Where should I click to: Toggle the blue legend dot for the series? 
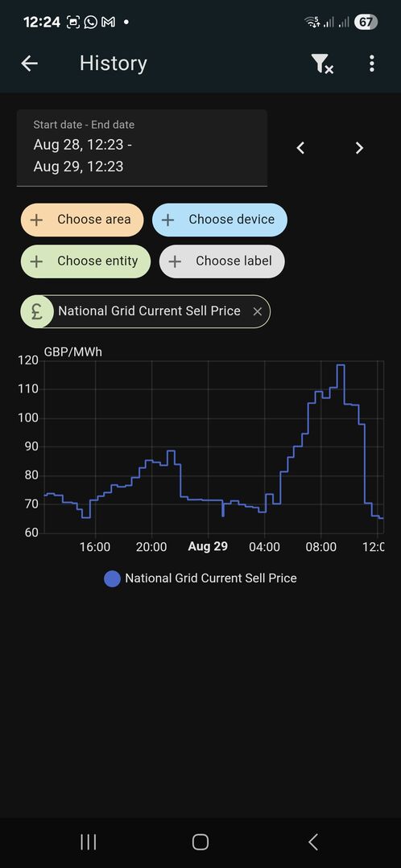(113, 578)
